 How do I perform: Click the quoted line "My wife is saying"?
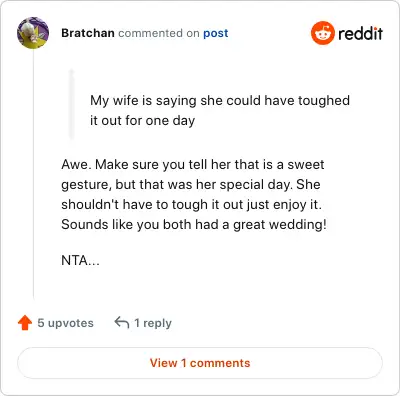pyautogui.click(x=220, y=100)
